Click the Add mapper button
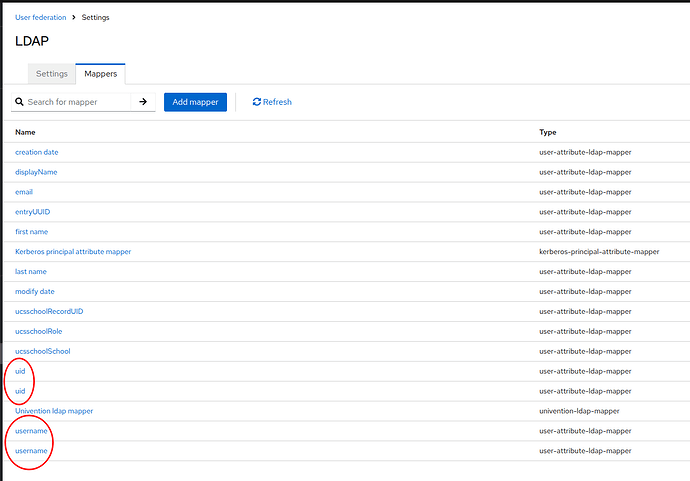690x481 pixels. pyautogui.click(x=195, y=102)
